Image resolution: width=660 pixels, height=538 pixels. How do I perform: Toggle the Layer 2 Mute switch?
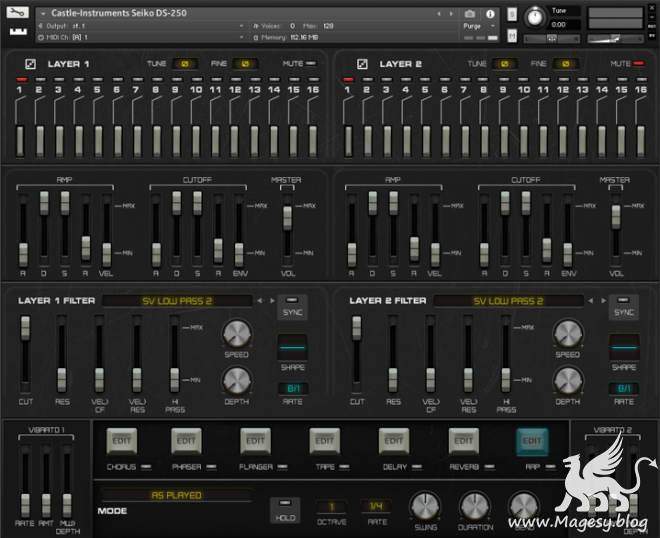coord(639,64)
